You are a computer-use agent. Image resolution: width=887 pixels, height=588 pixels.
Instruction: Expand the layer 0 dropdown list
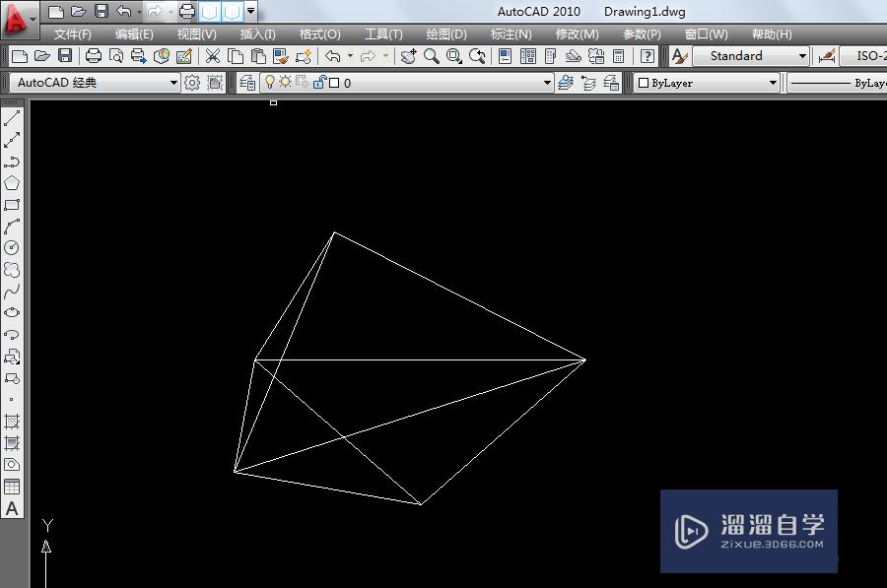(x=547, y=83)
